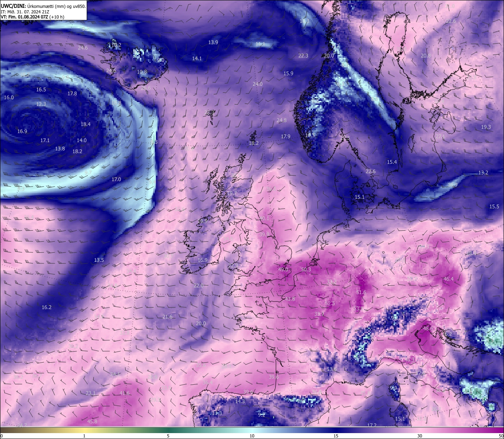
Task: Select the 16.5 value in the low's north side
Action: tap(41, 90)
